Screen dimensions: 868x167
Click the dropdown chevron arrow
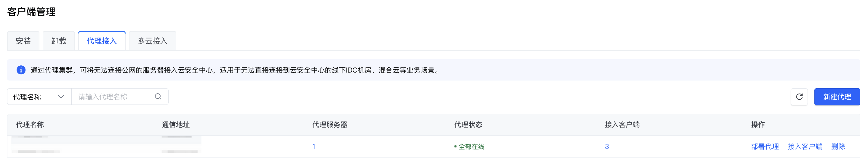pos(61,97)
